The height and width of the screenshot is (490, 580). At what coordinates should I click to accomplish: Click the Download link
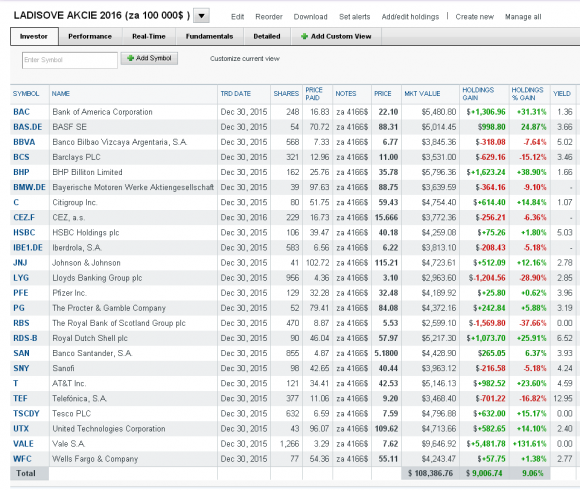(310, 17)
